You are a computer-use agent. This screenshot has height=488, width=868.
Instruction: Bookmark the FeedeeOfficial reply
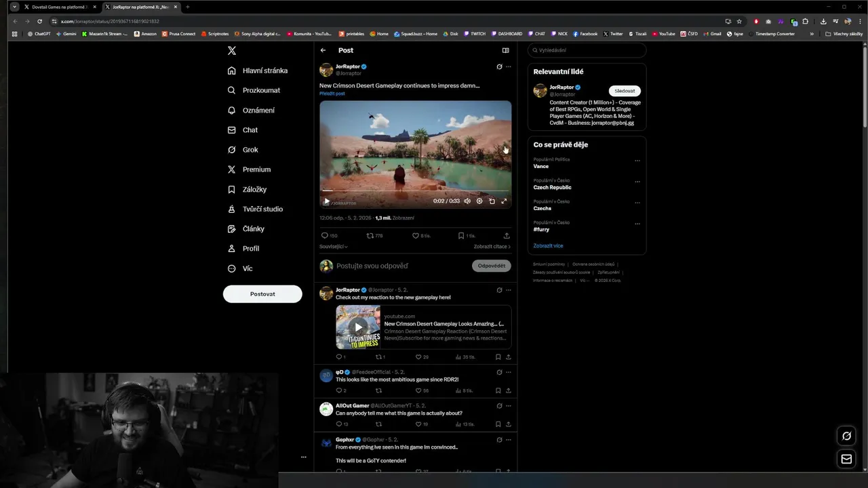498,391
